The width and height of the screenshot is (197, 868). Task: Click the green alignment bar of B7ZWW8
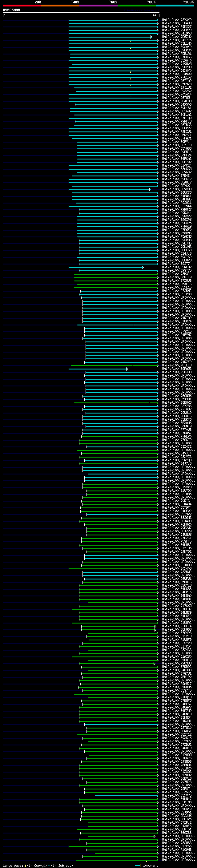116,281
